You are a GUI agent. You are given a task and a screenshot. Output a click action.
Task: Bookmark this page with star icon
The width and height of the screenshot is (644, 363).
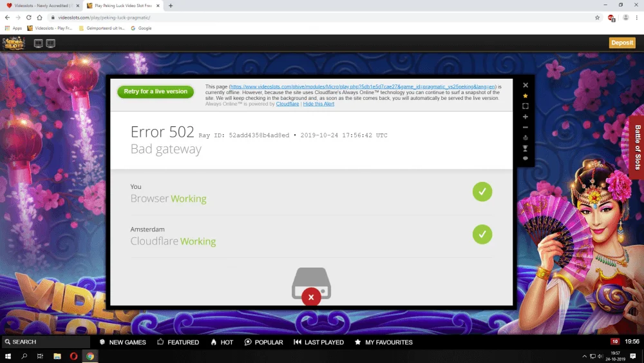point(597,17)
